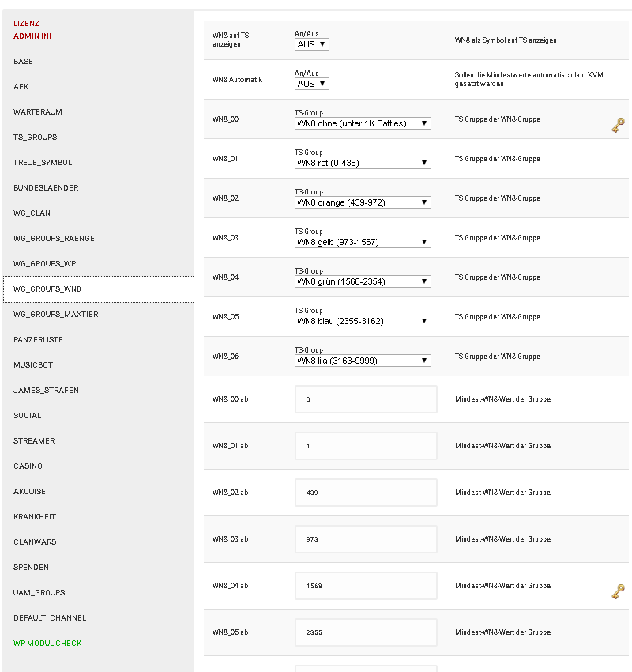
Task: Click the WN8_00 ab minimum value field
Action: click(x=366, y=399)
